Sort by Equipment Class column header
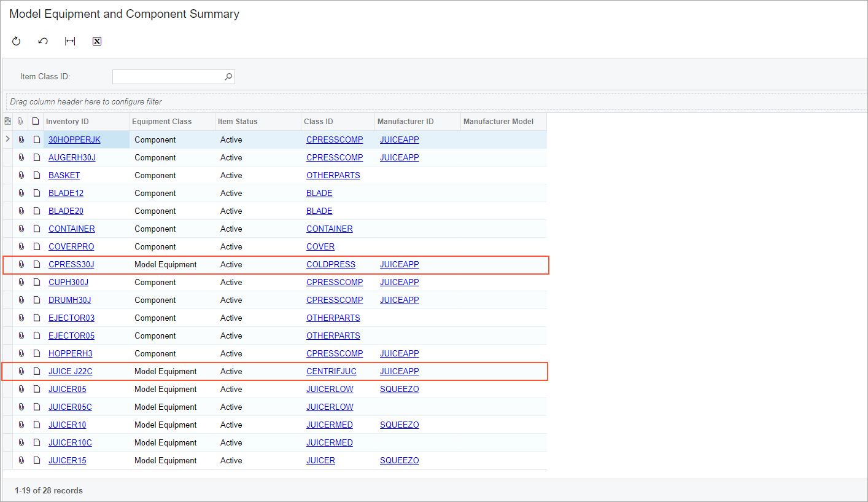The height and width of the screenshot is (502, 868). (161, 122)
